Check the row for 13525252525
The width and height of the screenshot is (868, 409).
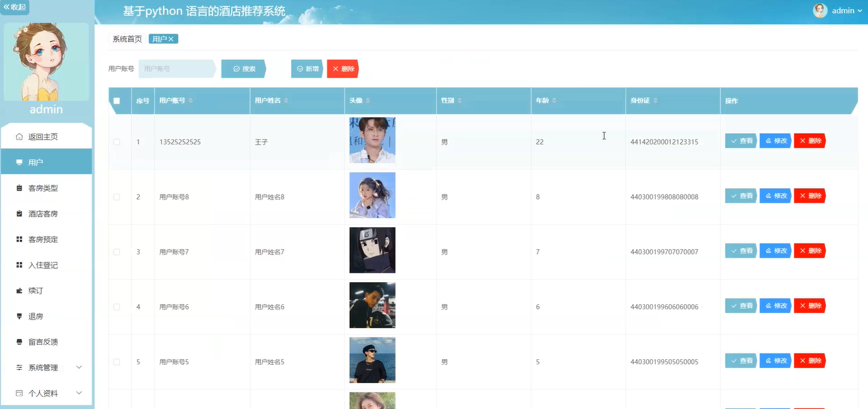(x=117, y=142)
